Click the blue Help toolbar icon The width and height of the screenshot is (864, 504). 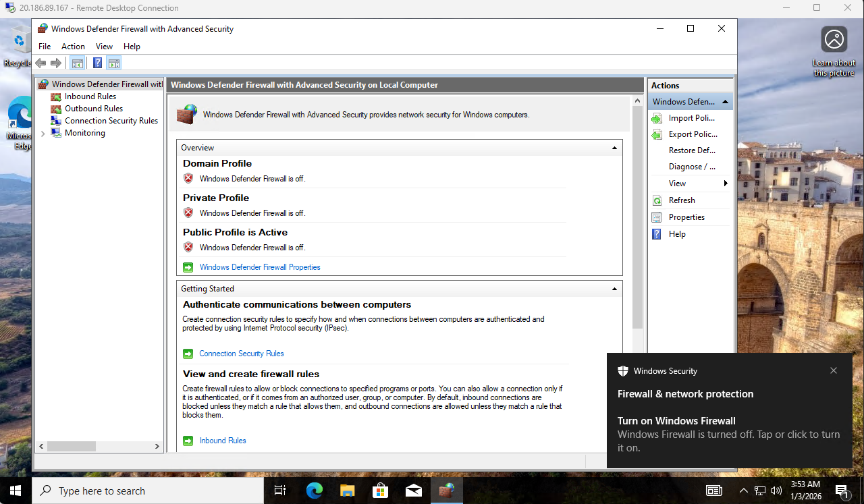coord(97,63)
